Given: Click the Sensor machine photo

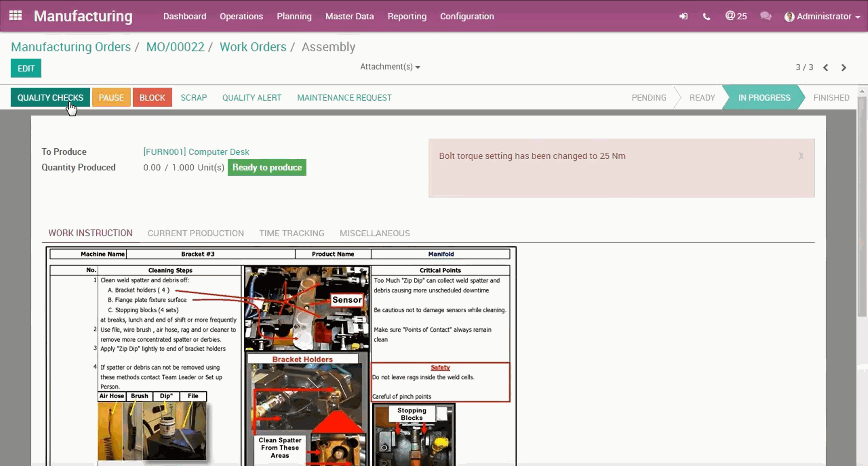Looking at the screenshot, I should [x=307, y=308].
